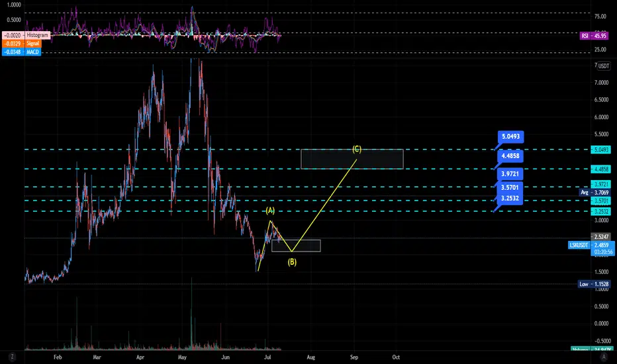Select the (C) wave label
Image resolution: width=617 pixels, height=364 pixels.
point(357,149)
